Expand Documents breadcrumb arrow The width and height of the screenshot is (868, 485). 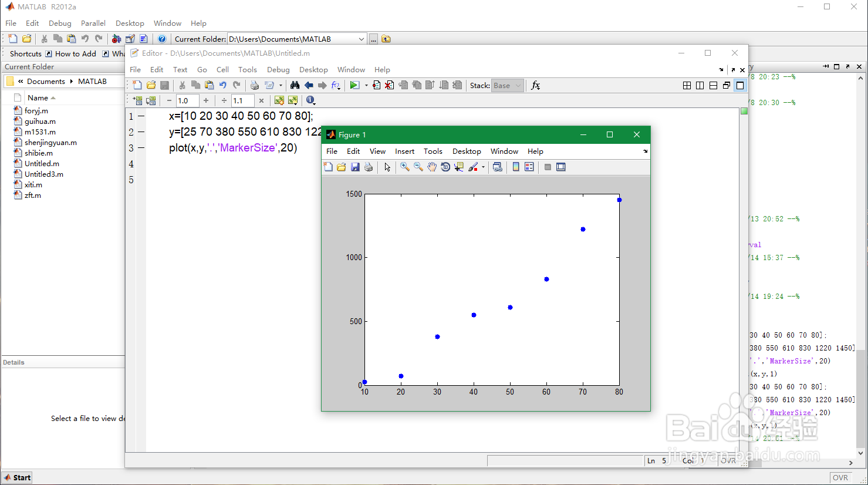pos(72,82)
